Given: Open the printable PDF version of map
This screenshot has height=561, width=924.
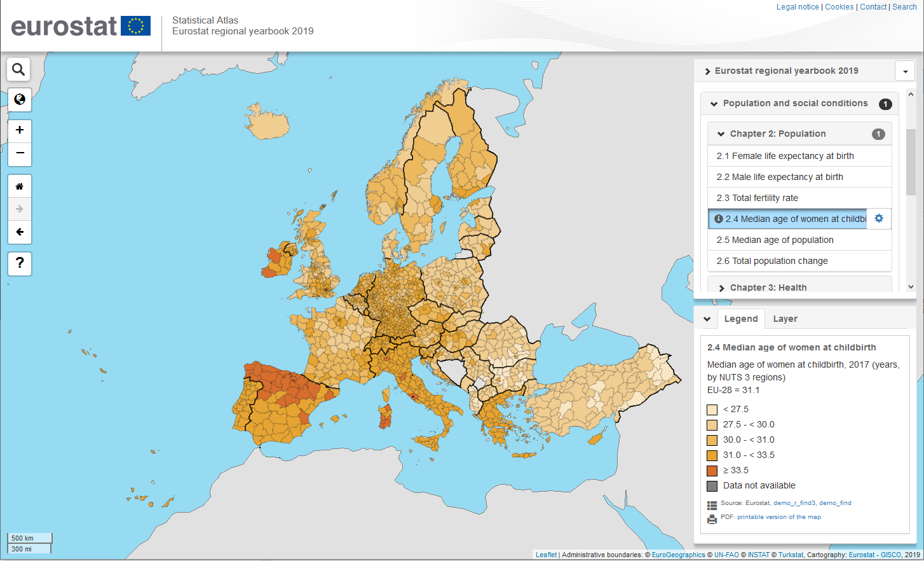Looking at the screenshot, I should click(770, 517).
